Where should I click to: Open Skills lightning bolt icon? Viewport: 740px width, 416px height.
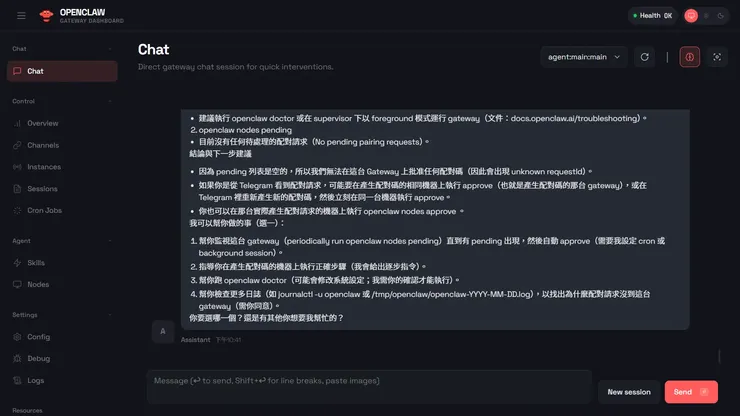tap(17, 263)
